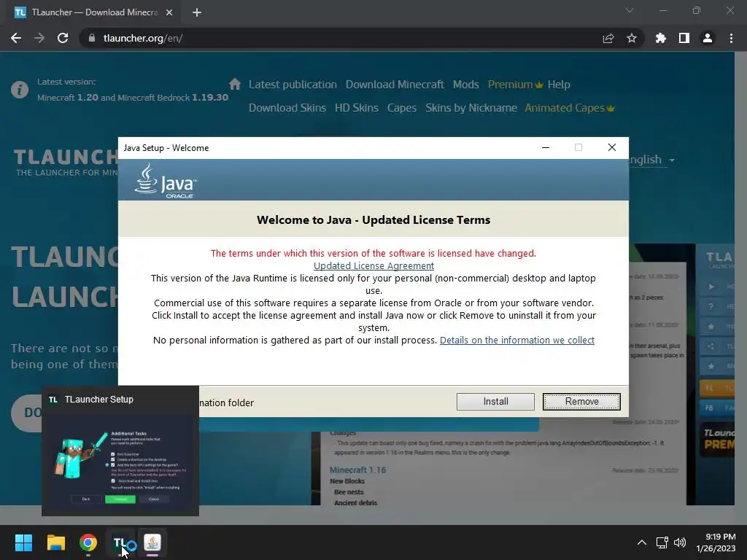The width and height of the screenshot is (747, 560).
Task: Open Skins by Nickname link
Action: pos(471,108)
